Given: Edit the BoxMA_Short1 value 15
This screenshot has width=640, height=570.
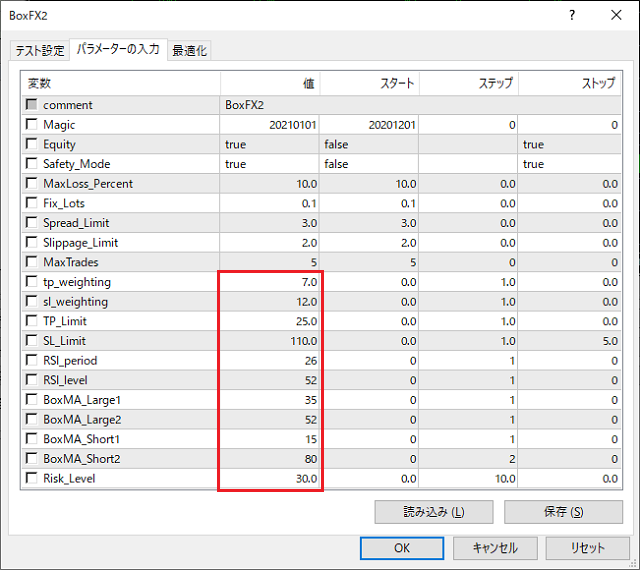Looking at the screenshot, I should (x=269, y=439).
